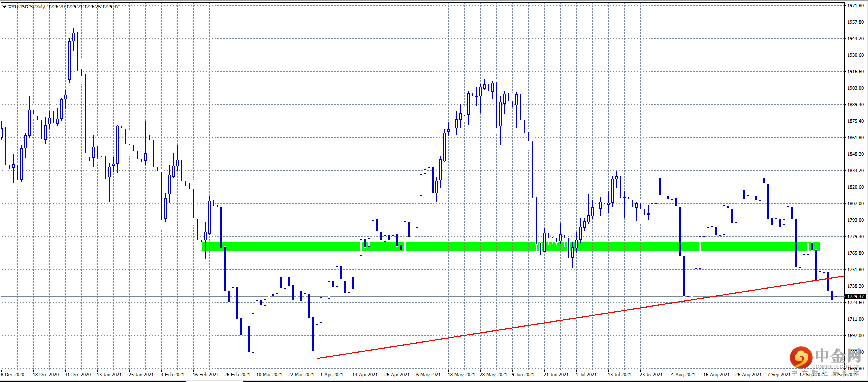The image size is (868, 382).
Task: Select the green horizontal support zone rectangle
Action: [510, 246]
